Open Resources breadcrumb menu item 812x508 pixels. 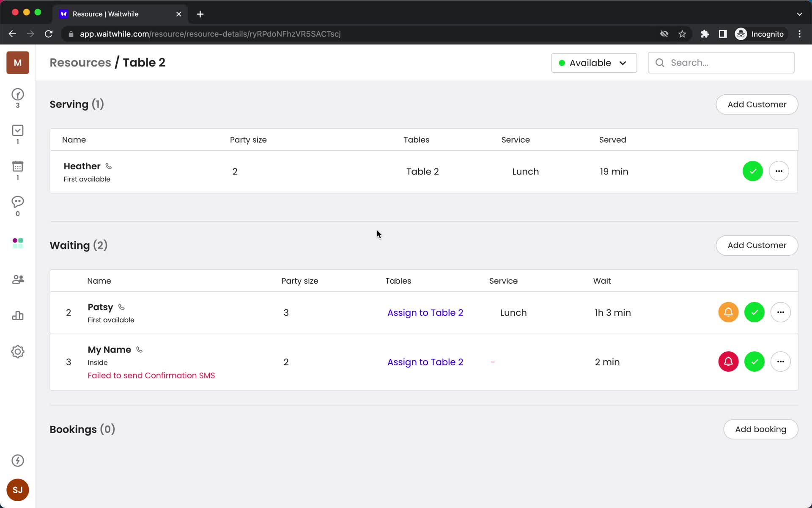pyautogui.click(x=80, y=62)
